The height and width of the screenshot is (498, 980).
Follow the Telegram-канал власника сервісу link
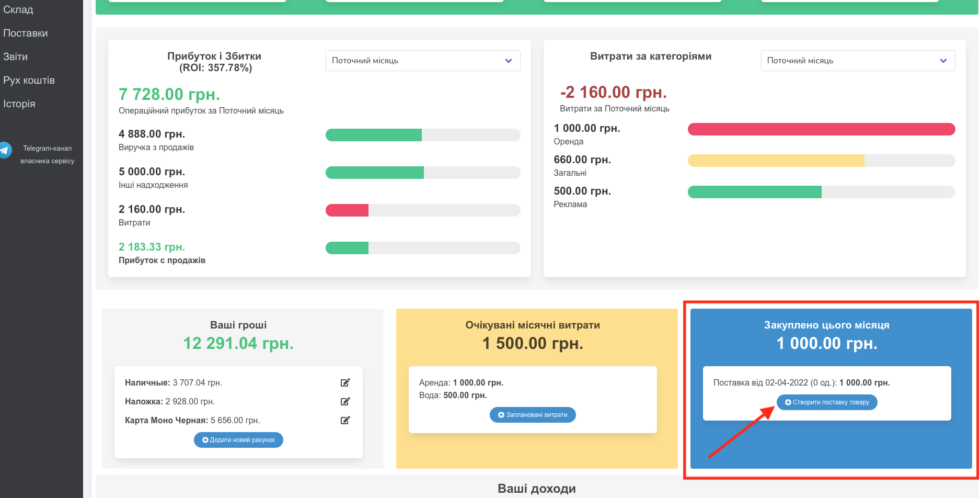47,154
